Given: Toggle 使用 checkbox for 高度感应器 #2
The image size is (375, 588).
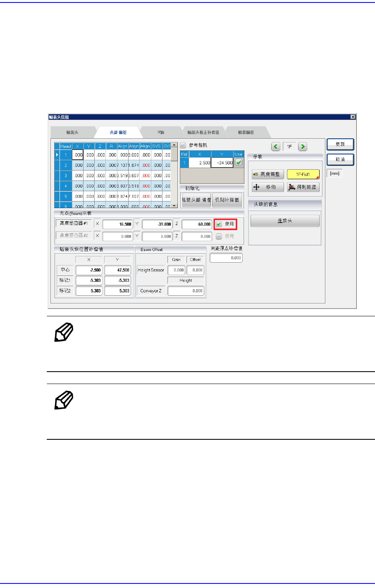Looking at the screenshot, I should [219, 236].
